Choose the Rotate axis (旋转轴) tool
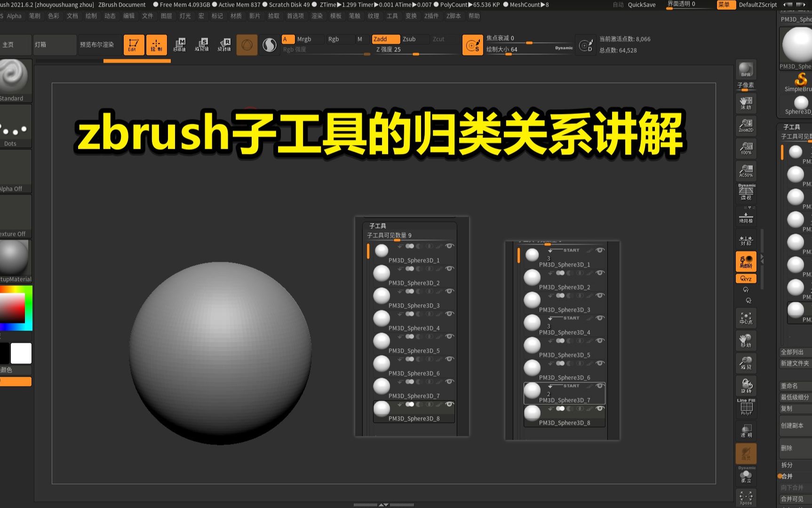Image resolution: width=812 pixels, height=508 pixels. tap(224, 45)
